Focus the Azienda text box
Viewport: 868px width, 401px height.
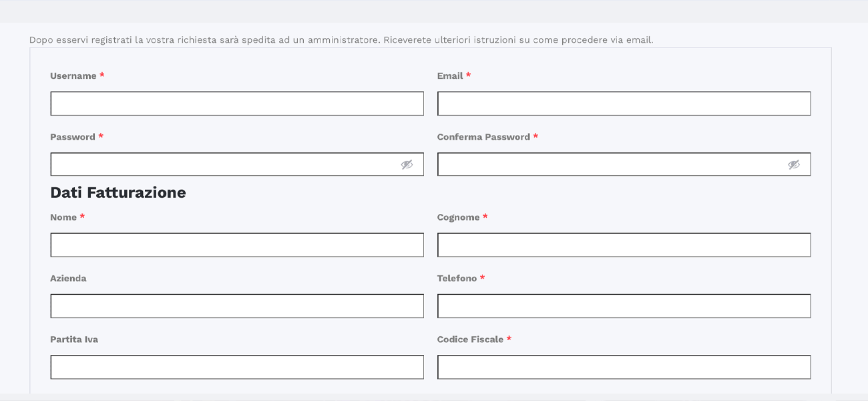pos(237,306)
